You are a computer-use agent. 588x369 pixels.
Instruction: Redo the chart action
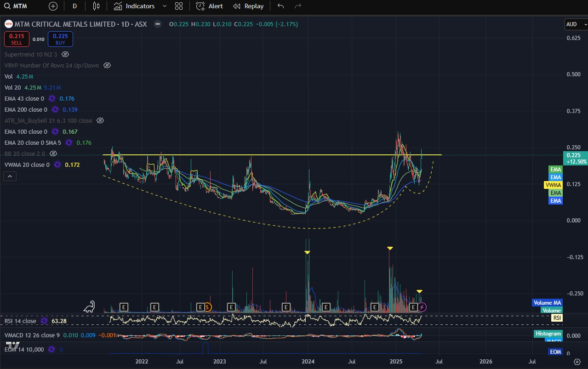click(298, 6)
